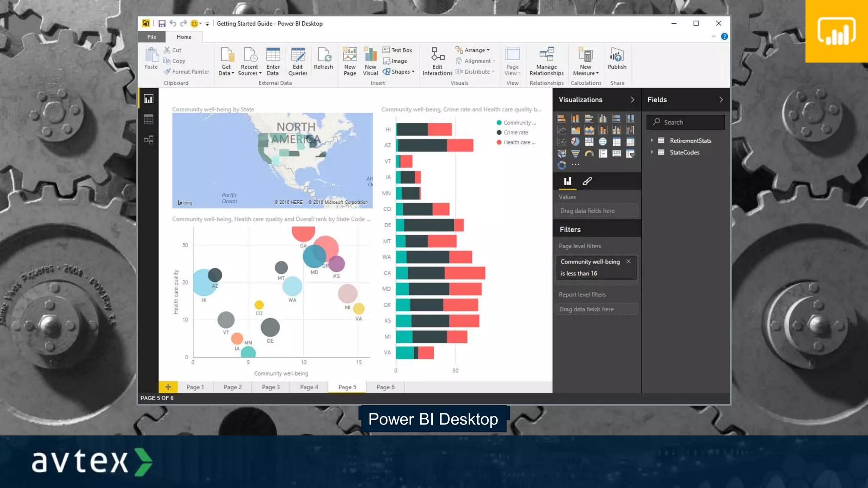
Task: Switch to Page 4 tab
Action: pyautogui.click(x=309, y=387)
